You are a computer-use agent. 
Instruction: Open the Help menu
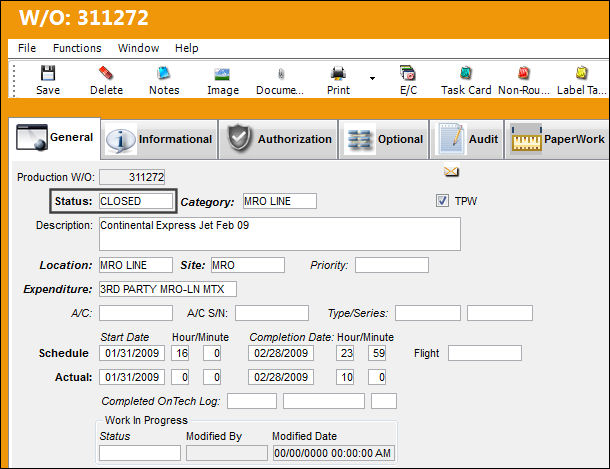pyautogui.click(x=186, y=48)
